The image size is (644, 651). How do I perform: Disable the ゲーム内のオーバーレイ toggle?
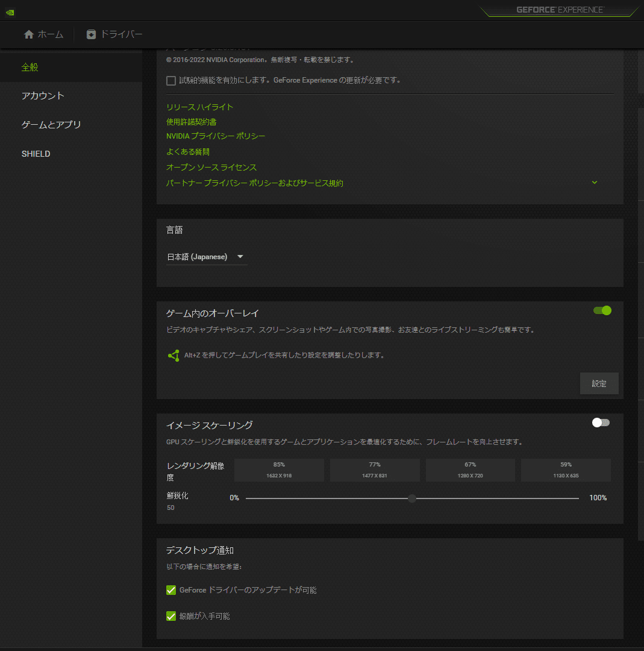[x=601, y=310]
